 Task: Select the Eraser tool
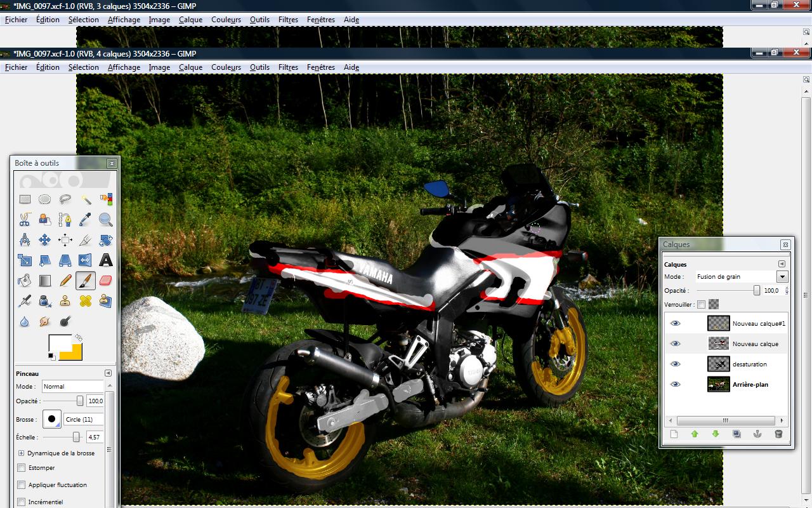(106, 281)
